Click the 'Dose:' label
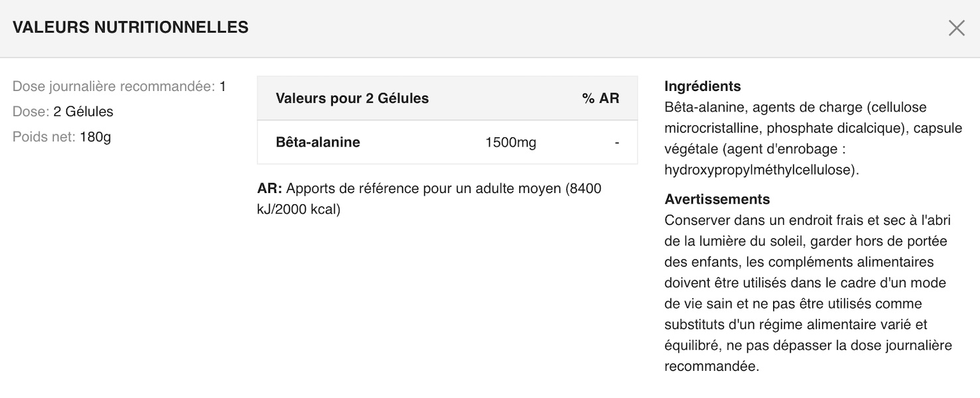The height and width of the screenshot is (398, 980). 31,111
